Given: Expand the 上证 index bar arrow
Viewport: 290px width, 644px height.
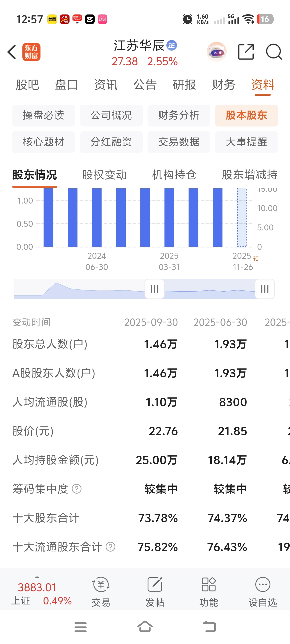Looking at the screenshot, I should [x=37, y=577].
